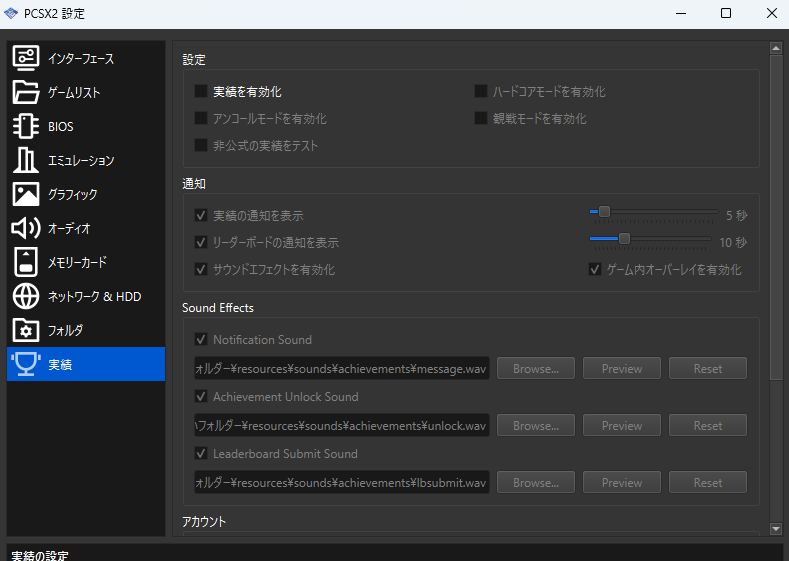The width and height of the screenshot is (789, 561).
Task: Reset the Leaderboard Submit Sound
Action: point(707,483)
